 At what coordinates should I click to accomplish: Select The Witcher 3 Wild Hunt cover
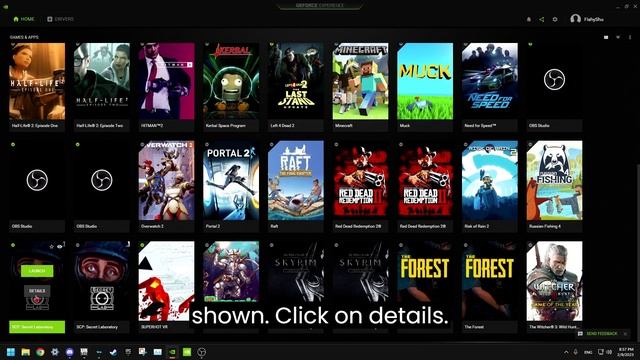point(554,281)
